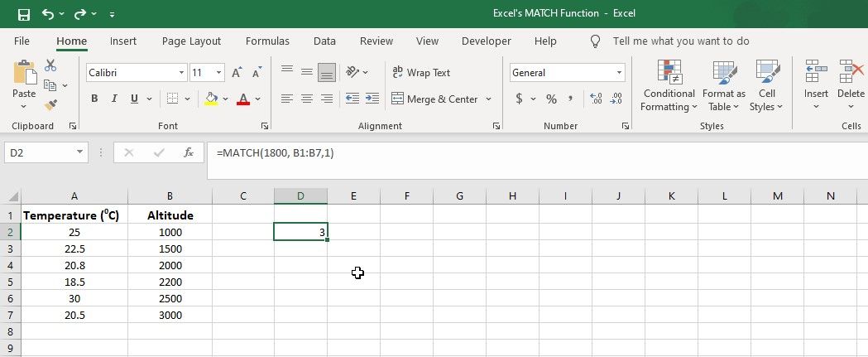868x357 pixels.
Task: Open Customize Quick Access Toolbar menu
Action: tap(112, 14)
